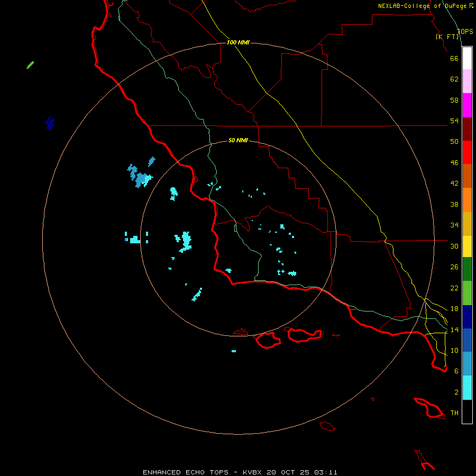This screenshot has height=476, width=476.
Task: Pick the navy blue legend swatch
Action: (x=467, y=317)
